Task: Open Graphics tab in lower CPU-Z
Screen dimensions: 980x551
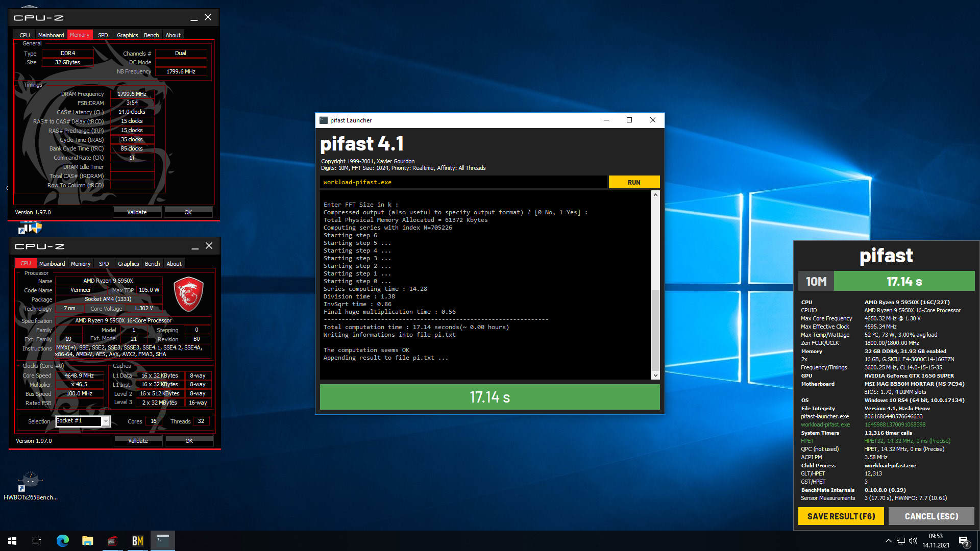Action: coord(129,264)
